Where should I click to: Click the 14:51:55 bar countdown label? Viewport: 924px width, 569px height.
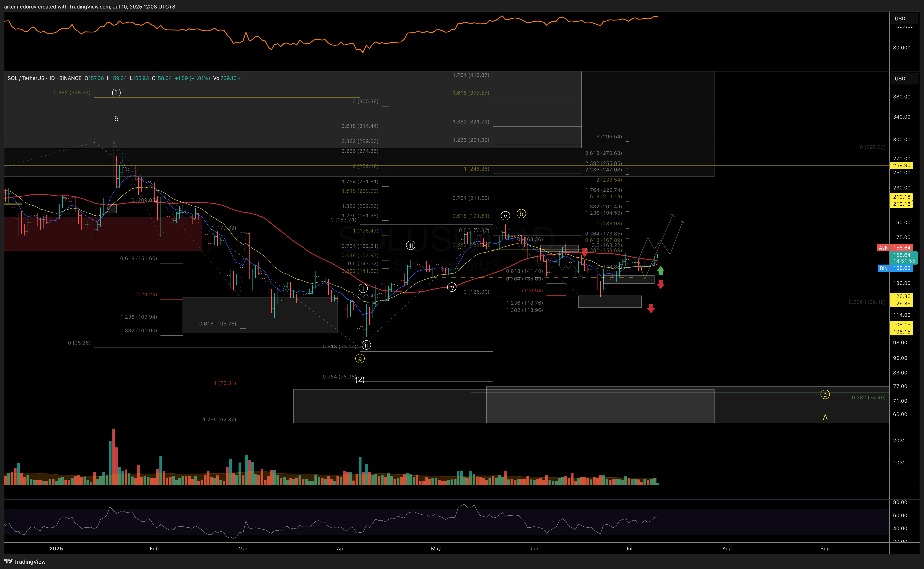904,261
